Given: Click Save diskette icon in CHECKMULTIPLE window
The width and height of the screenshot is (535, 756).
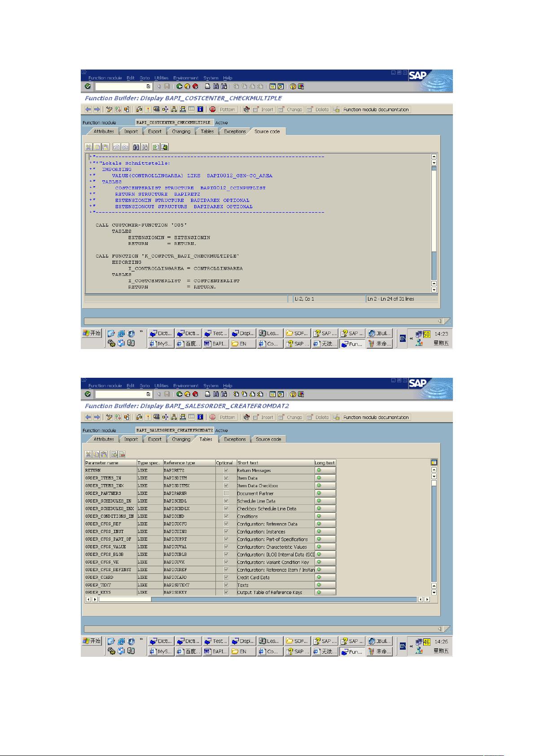Looking at the screenshot, I should click(x=167, y=87).
